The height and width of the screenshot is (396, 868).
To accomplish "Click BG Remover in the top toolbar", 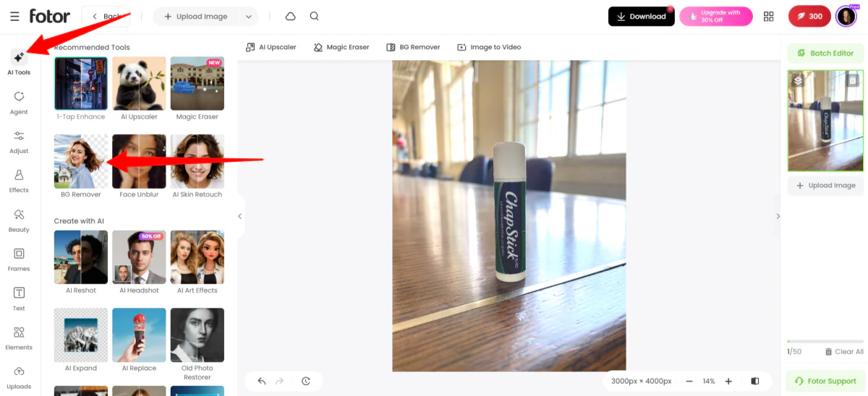I will [x=413, y=47].
